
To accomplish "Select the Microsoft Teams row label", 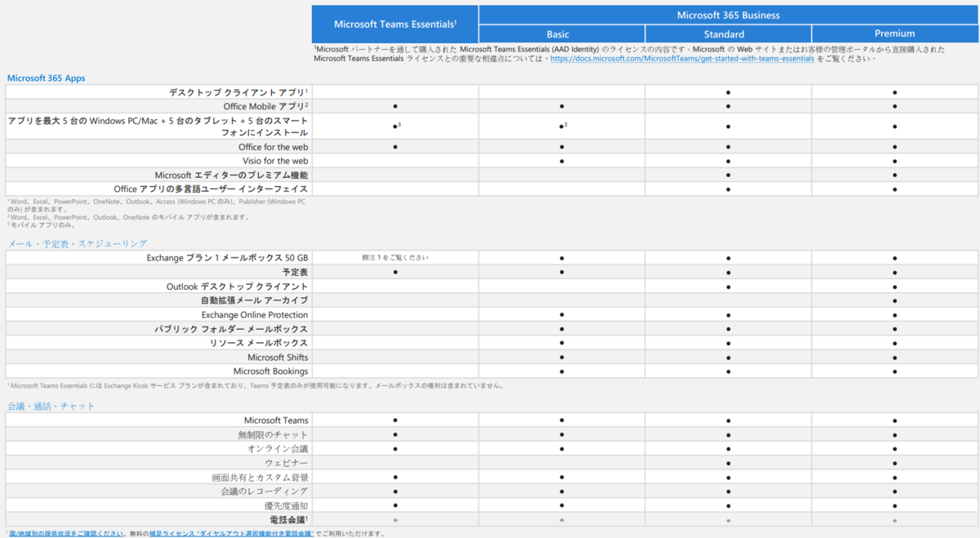I will point(276,420).
